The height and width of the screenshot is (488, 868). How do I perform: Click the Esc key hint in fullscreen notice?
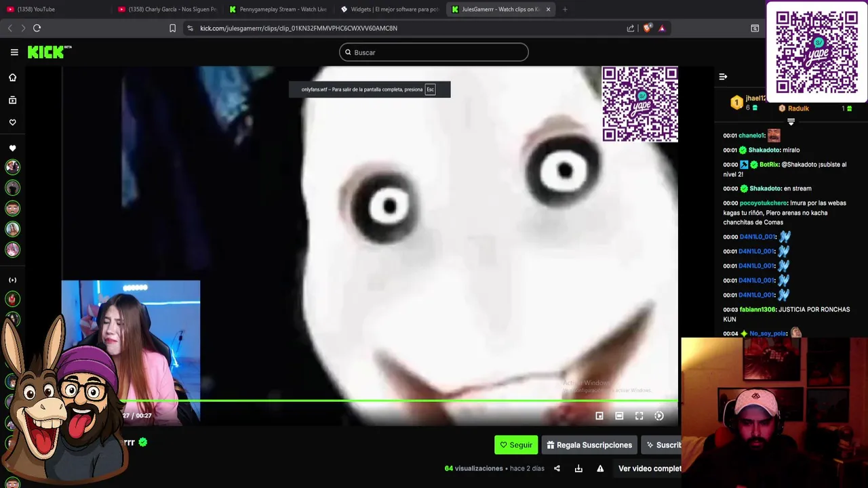430,89
